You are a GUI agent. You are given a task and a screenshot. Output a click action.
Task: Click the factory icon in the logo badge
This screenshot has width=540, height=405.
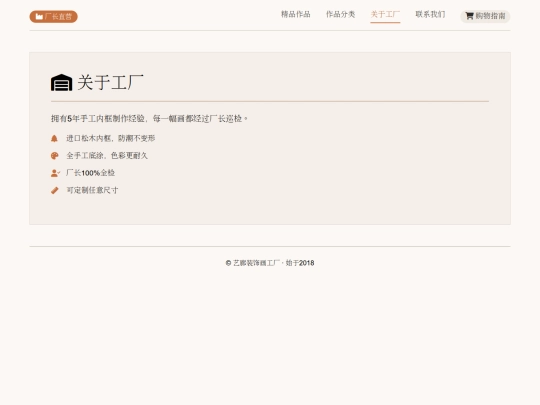click(39, 17)
